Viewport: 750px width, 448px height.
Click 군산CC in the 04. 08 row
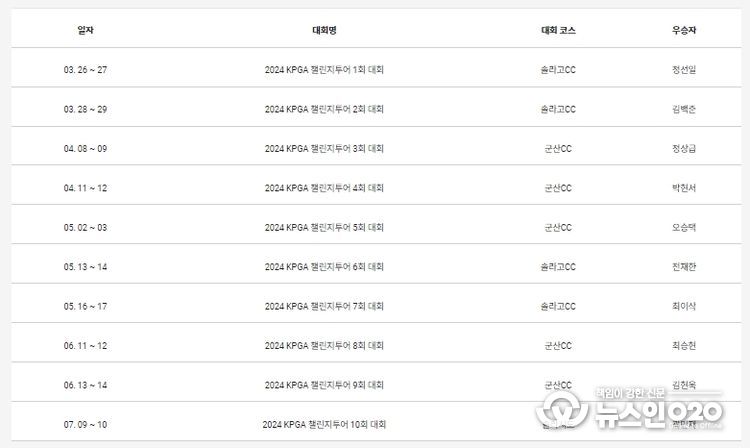[558, 149]
